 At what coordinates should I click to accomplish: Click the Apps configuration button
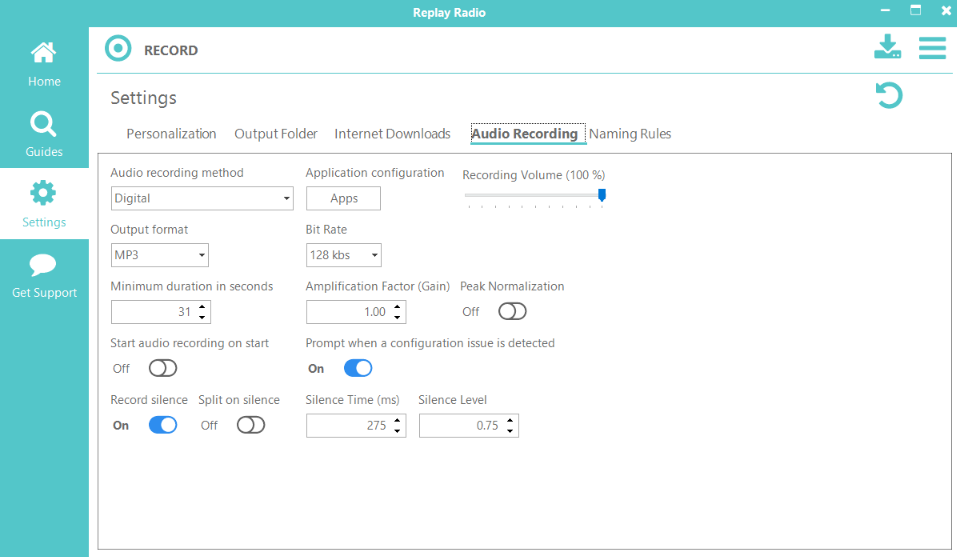pos(344,198)
